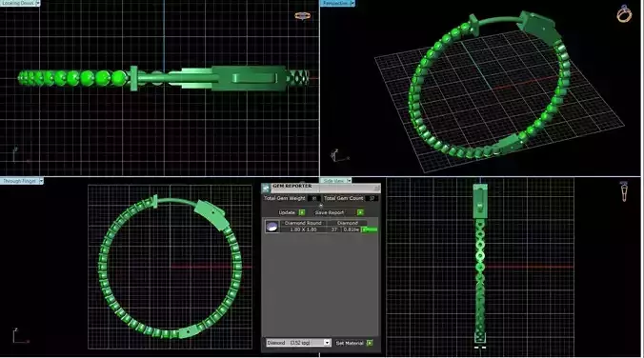Image resolution: width=644 pixels, height=358 pixels.
Task: Click the ring icon in the Perspective viewport
Action: pos(624,13)
